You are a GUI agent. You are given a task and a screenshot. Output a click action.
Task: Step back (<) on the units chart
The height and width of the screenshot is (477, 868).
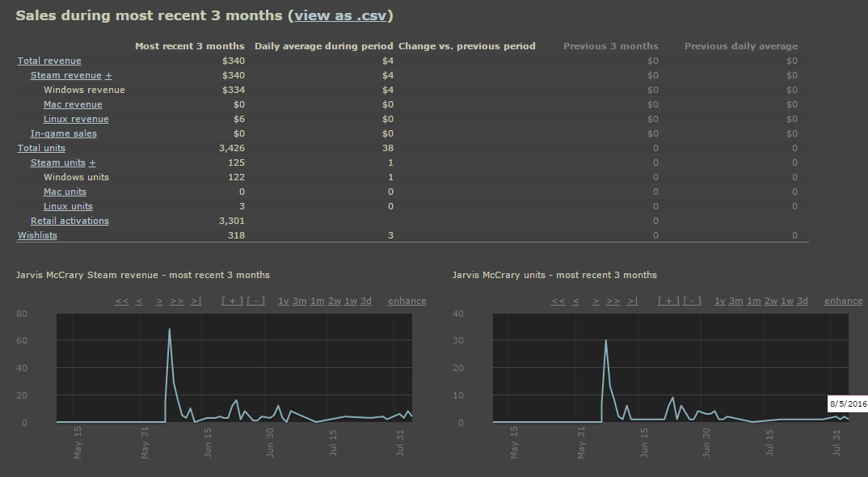(575, 301)
